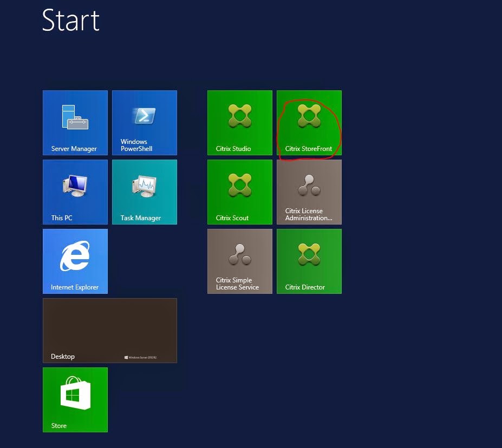Screen dimensions: 502x448
Task: Open Citrix Director
Action: point(309,261)
